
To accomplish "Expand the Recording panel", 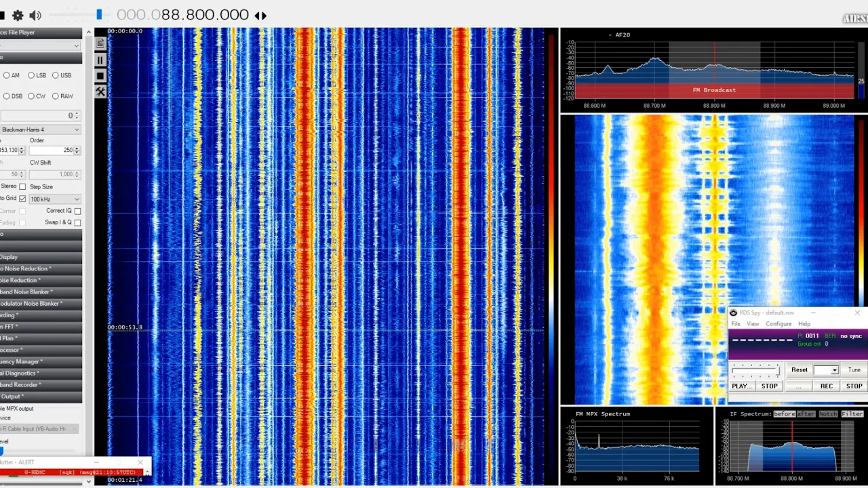I will tap(41, 315).
